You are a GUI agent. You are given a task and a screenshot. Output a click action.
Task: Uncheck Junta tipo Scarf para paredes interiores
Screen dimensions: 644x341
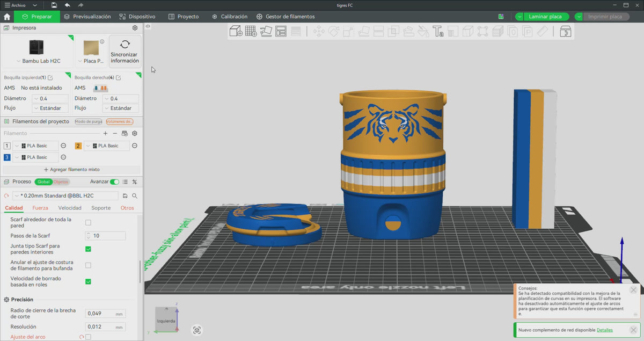click(x=88, y=249)
